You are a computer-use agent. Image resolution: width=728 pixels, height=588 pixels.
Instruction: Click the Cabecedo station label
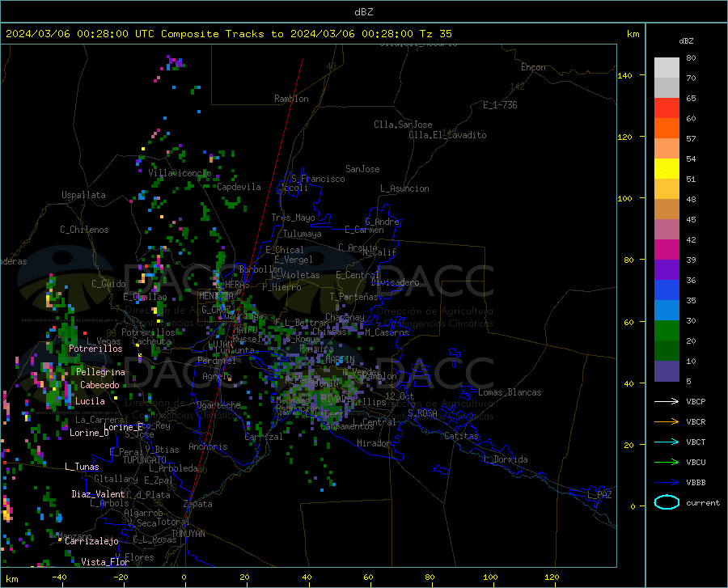pyautogui.click(x=99, y=385)
